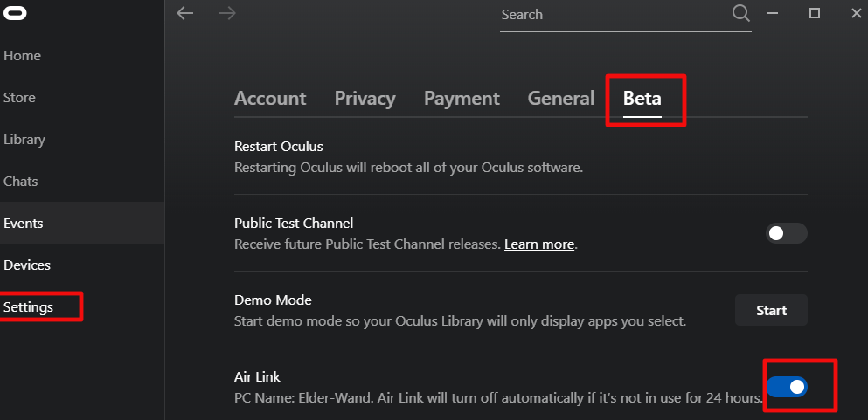Click the Oculus logo icon

click(16, 14)
